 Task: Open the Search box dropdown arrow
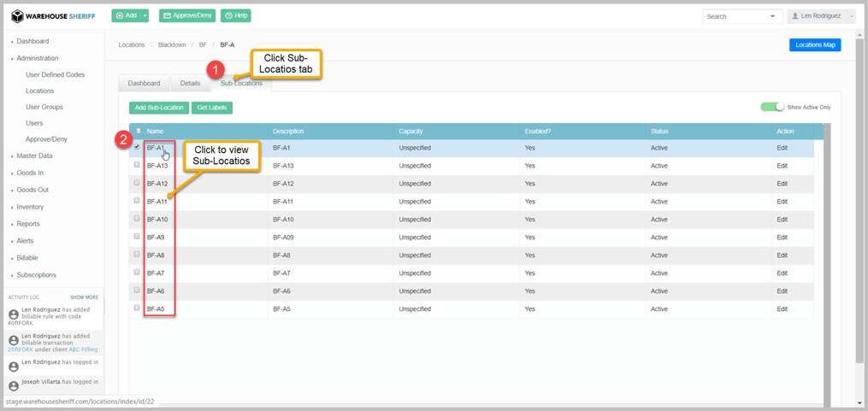click(x=773, y=16)
